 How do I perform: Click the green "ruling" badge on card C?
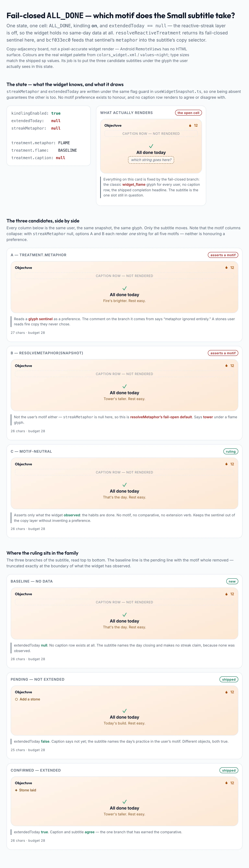click(x=231, y=452)
